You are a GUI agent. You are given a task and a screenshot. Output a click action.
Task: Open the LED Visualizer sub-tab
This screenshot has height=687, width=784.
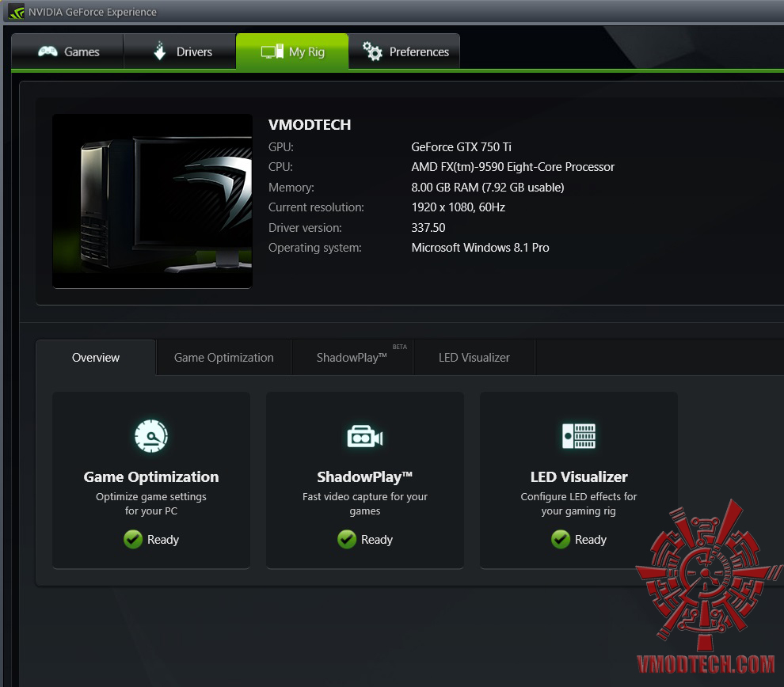[x=474, y=358]
